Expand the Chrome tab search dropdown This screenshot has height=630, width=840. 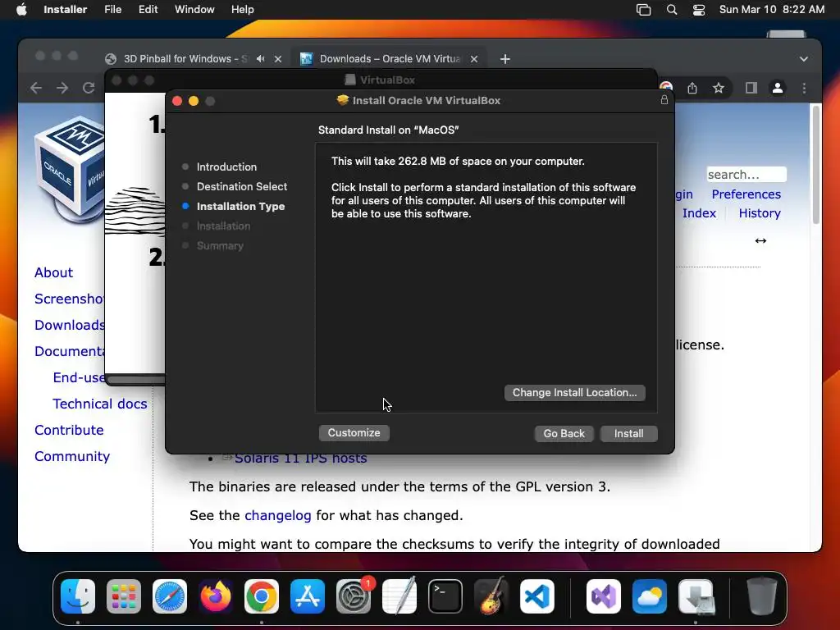click(x=804, y=59)
